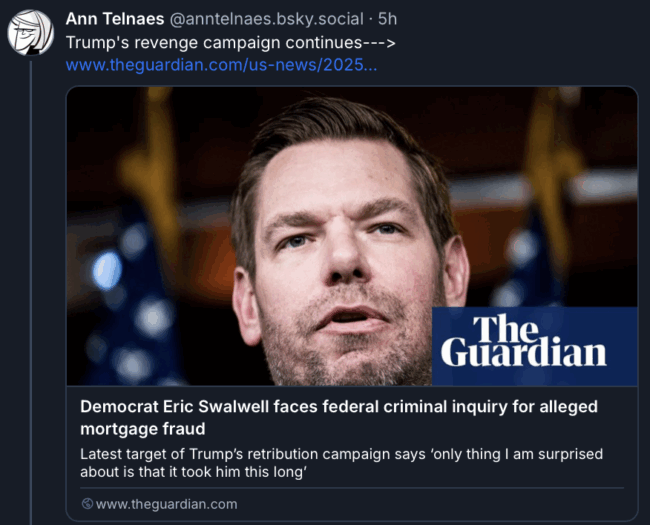This screenshot has width=650, height=525.
Task: Click the blurred American flag in the photo
Action: coord(130,300)
